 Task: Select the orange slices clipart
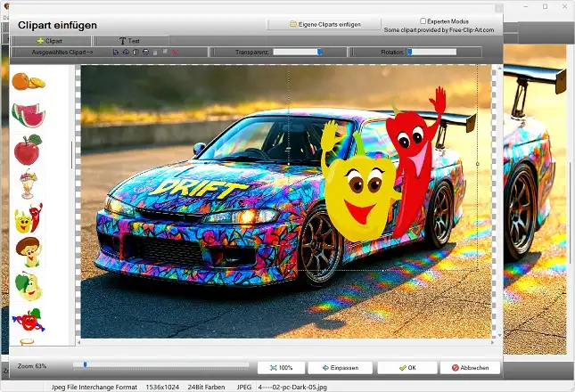[x=29, y=82]
